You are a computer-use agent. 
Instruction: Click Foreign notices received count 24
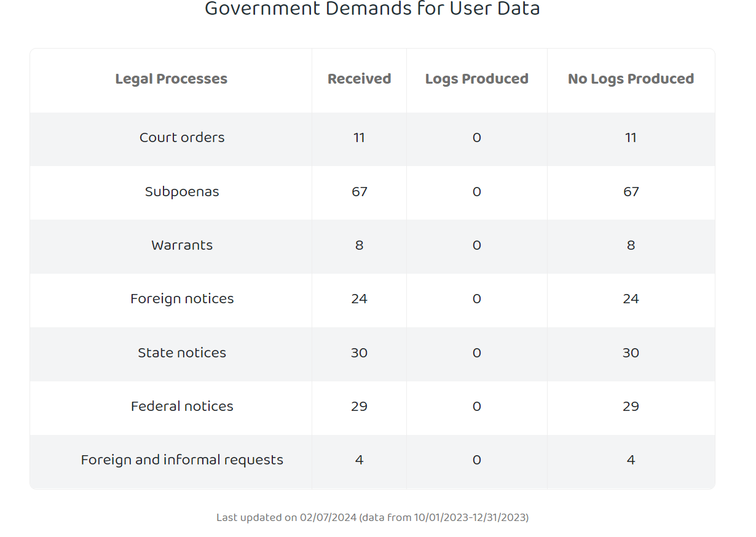click(360, 298)
